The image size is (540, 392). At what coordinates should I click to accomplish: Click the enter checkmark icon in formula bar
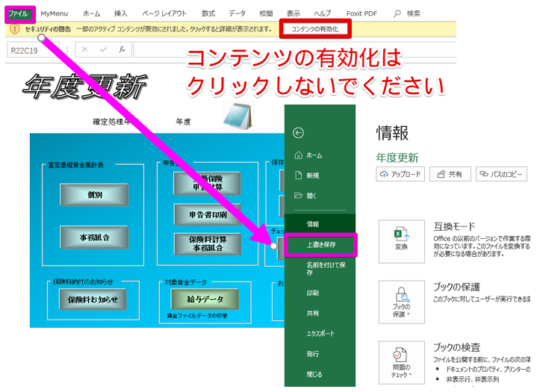103,50
